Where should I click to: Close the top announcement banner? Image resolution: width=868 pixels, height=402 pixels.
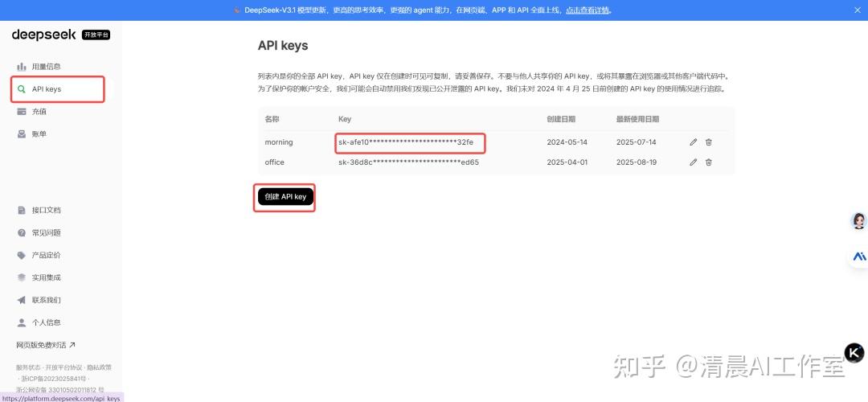tap(858, 10)
